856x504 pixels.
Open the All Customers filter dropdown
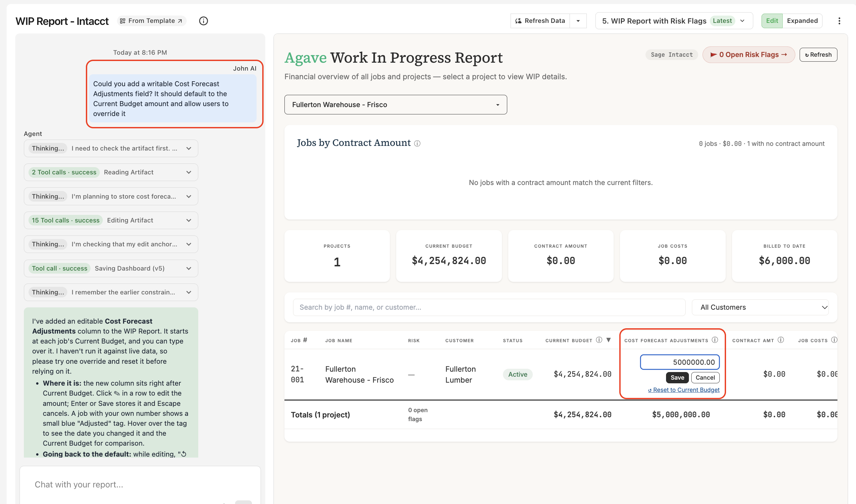coord(760,307)
